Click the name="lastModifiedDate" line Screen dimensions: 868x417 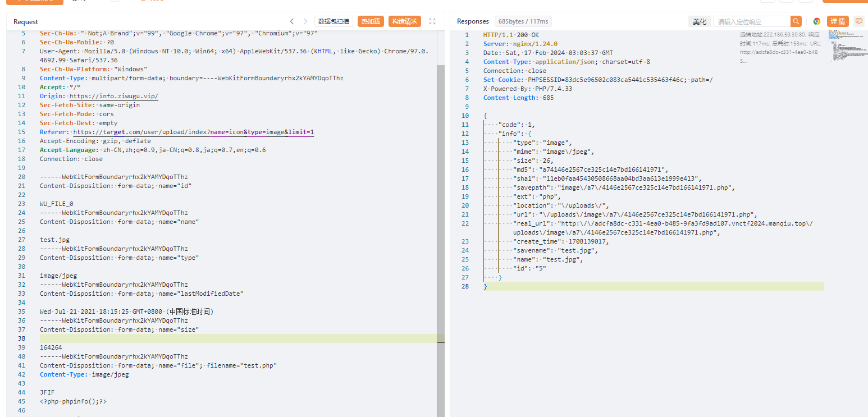pos(141,294)
